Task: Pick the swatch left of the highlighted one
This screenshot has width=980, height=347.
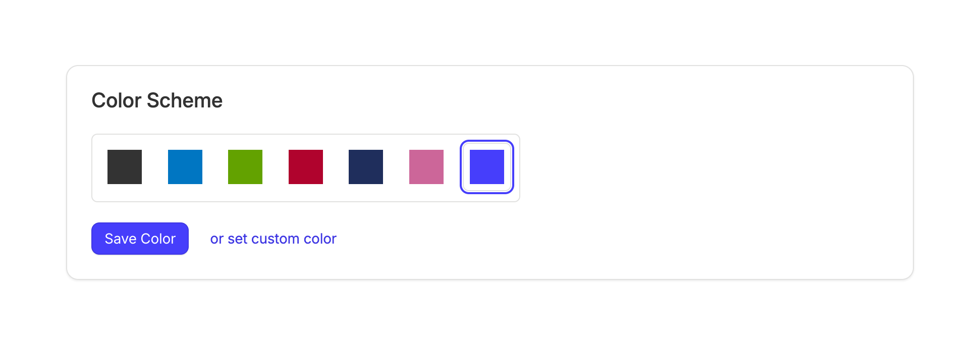Action: 426,167
